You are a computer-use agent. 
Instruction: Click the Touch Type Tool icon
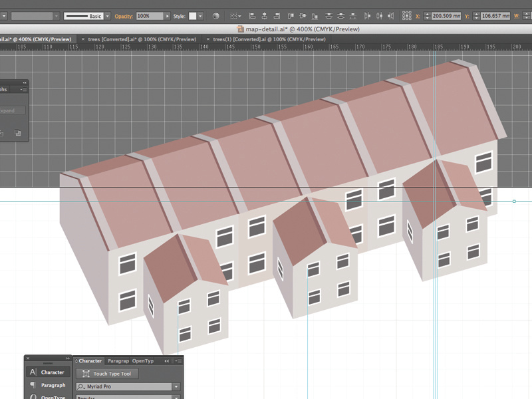click(x=86, y=374)
